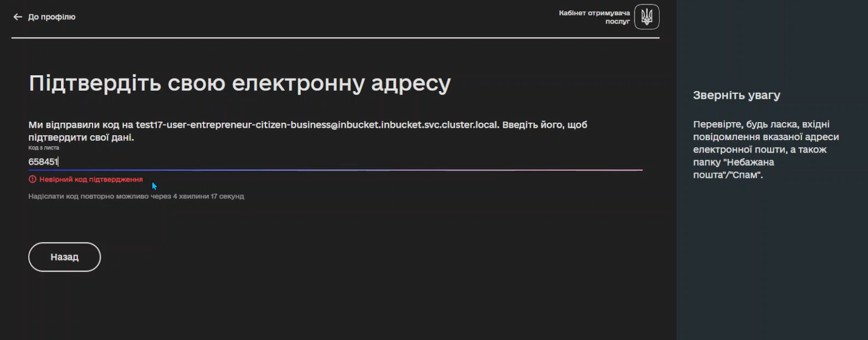Click "підтвердити свої дані" instruction text
This screenshot has height=340, width=868.
click(x=81, y=138)
